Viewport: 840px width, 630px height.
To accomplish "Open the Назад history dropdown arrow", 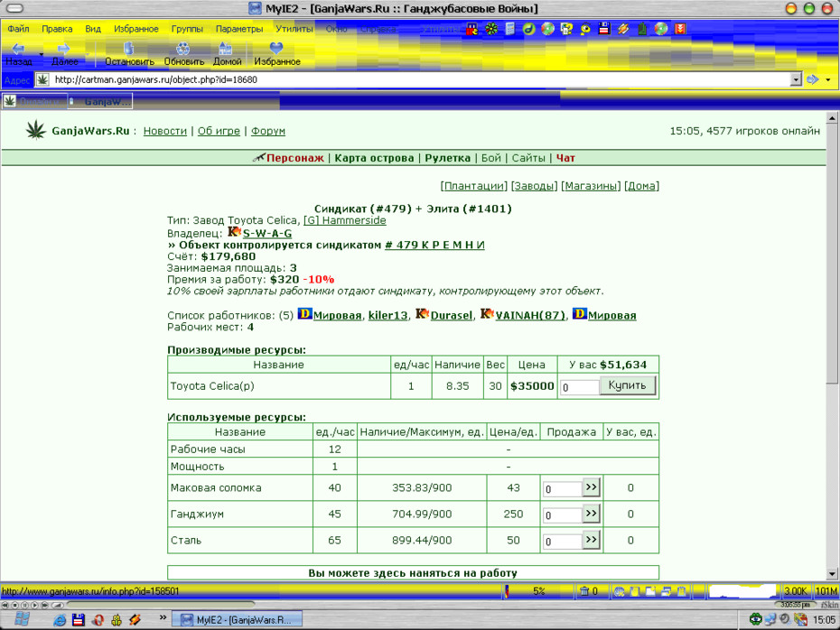I will pyautogui.click(x=42, y=54).
